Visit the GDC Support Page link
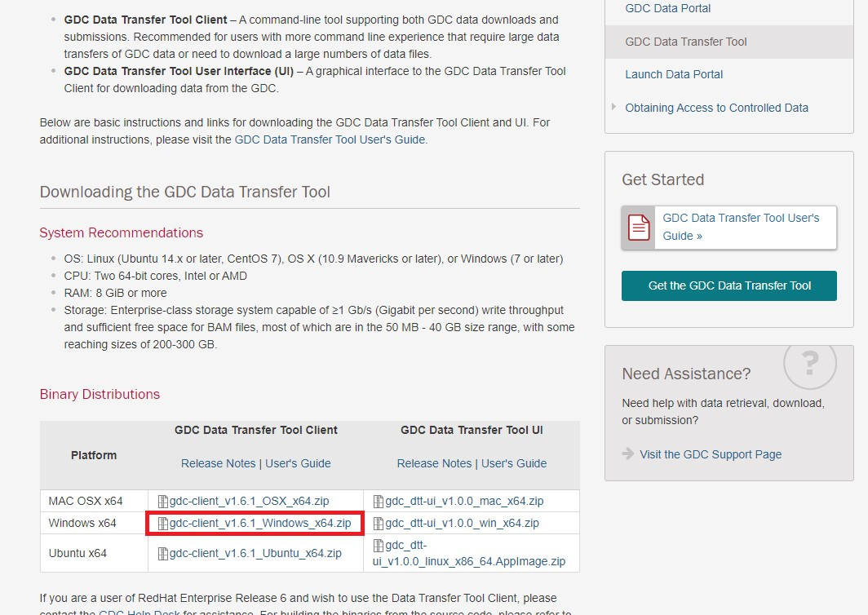This screenshot has height=615, width=868. (x=711, y=454)
